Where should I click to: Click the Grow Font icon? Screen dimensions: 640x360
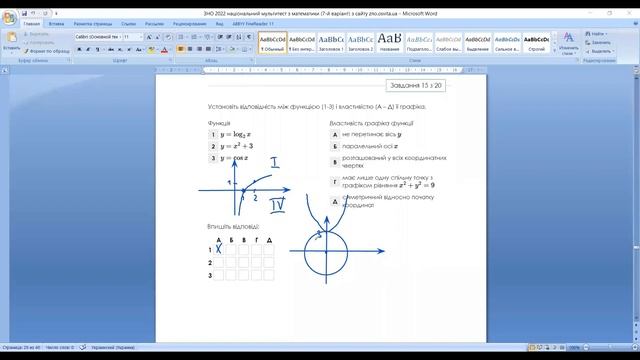[149, 37]
